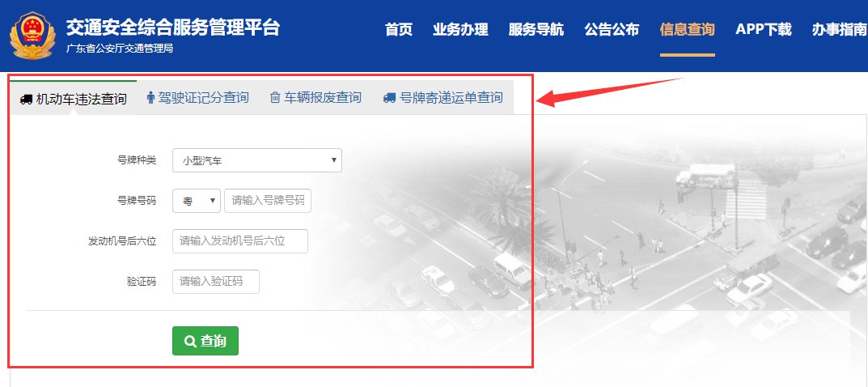Image resolution: width=868 pixels, height=387 pixels.
Task: Click arrow on 小型汽车 select box
Action: click(x=333, y=160)
